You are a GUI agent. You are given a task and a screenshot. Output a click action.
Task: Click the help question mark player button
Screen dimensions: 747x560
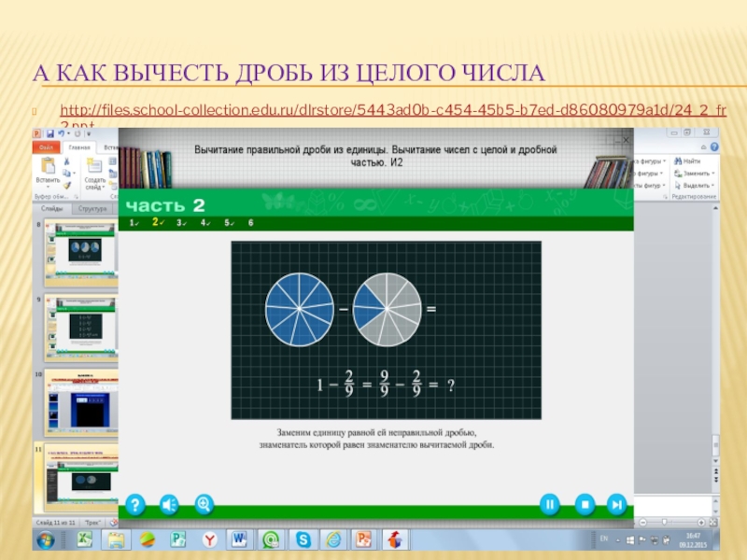coord(134,504)
